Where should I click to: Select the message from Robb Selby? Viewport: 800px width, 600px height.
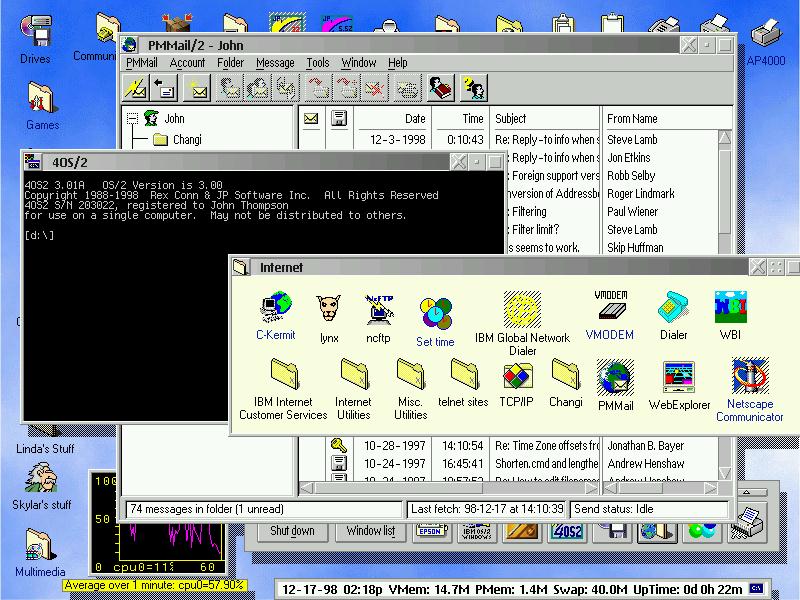tap(631, 176)
